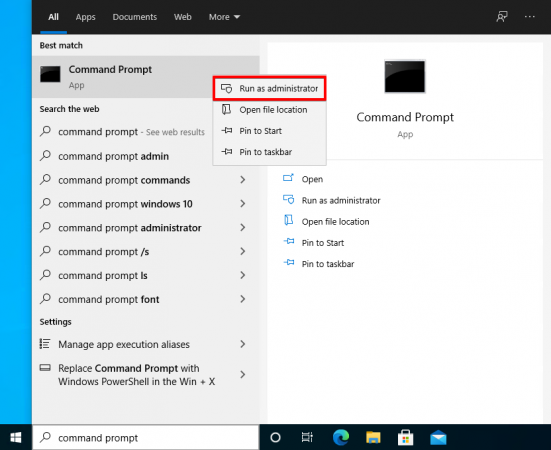Select 'command prompt font' suggestion
The width and height of the screenshot is (551, 450).
145,299
